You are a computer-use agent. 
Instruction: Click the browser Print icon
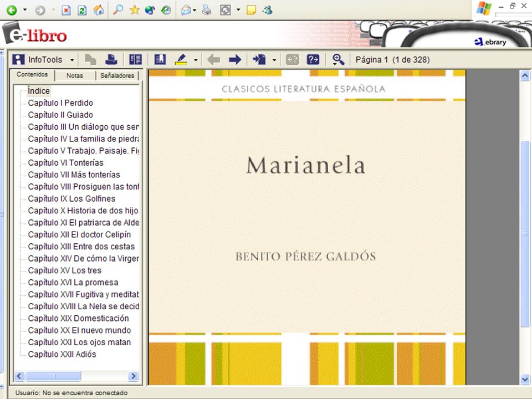tap(207, 10)
